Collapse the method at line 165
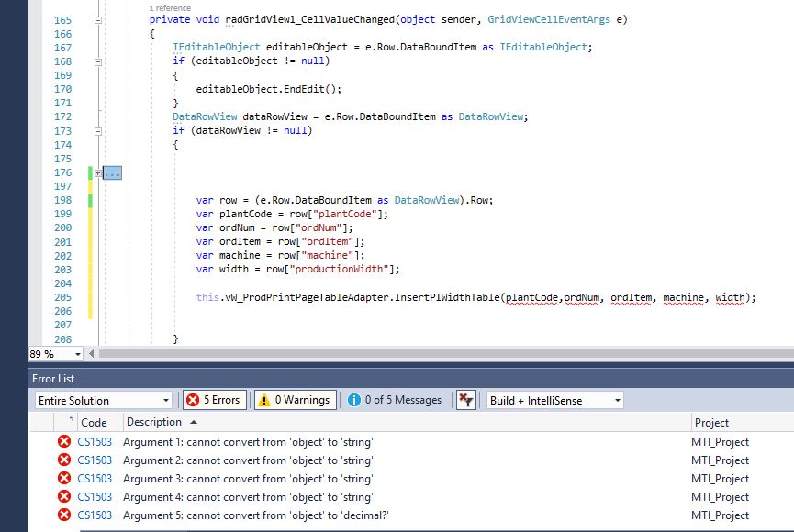The image size is (794, 532). (97, 20)
